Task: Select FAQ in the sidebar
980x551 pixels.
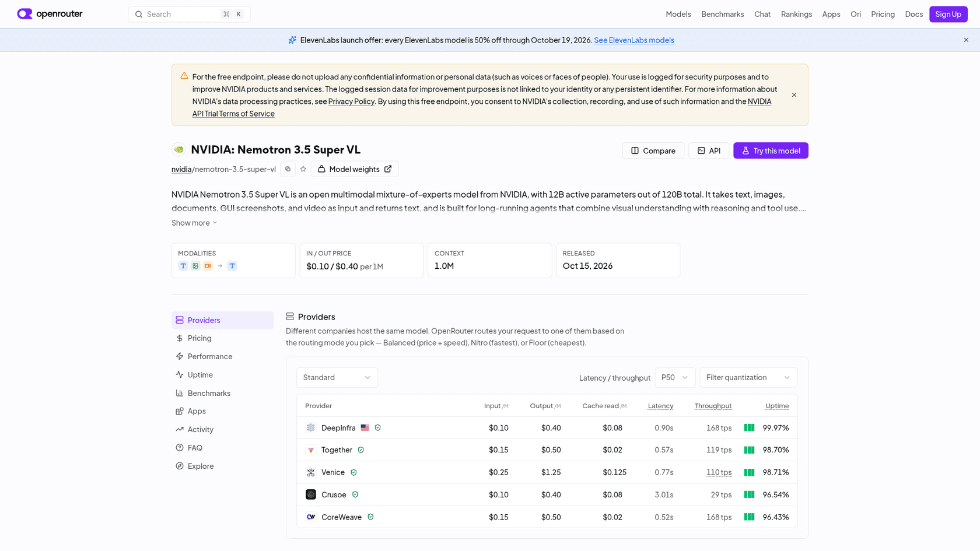Action: (x=222, y=448)
